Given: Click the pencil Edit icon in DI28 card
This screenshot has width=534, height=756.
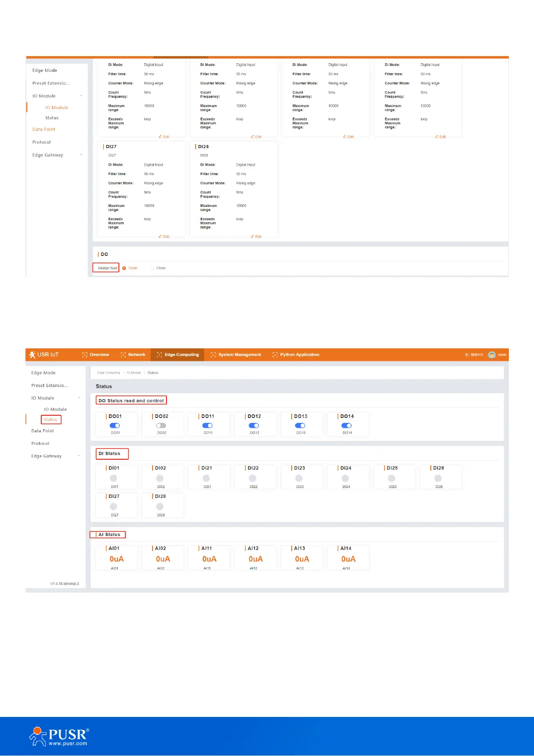Looking at the screenshot, I should click(x=252, y=237).
